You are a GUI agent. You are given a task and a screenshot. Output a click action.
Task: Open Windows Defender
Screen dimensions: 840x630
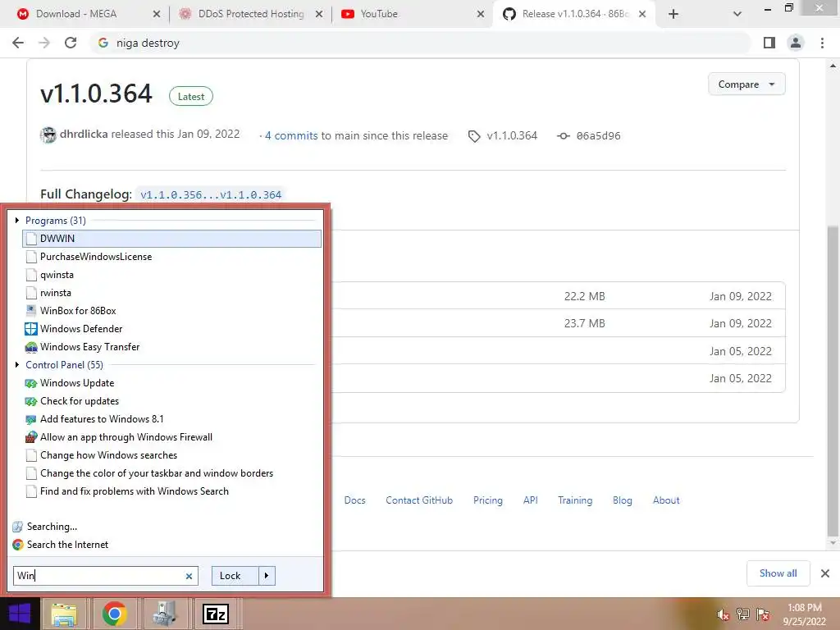pos(171,329)
